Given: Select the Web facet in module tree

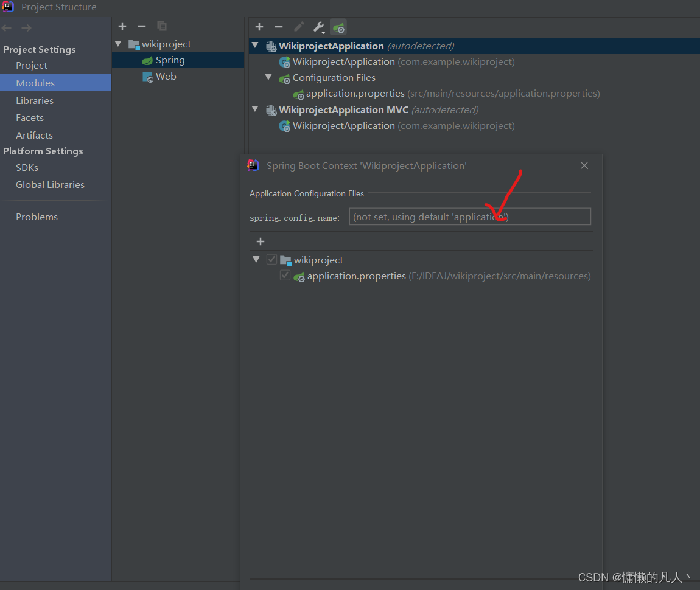Looking at the screenshot, I should click(x=178, y=77).
